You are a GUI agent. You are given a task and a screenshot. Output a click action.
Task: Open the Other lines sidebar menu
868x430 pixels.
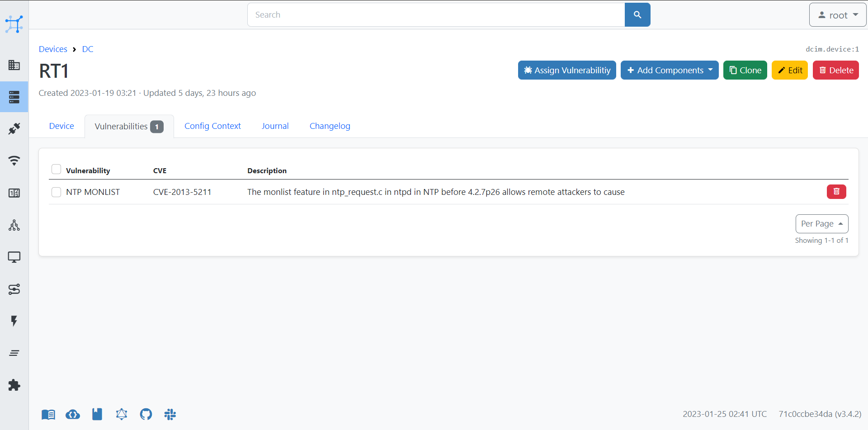tap(14, 353)
